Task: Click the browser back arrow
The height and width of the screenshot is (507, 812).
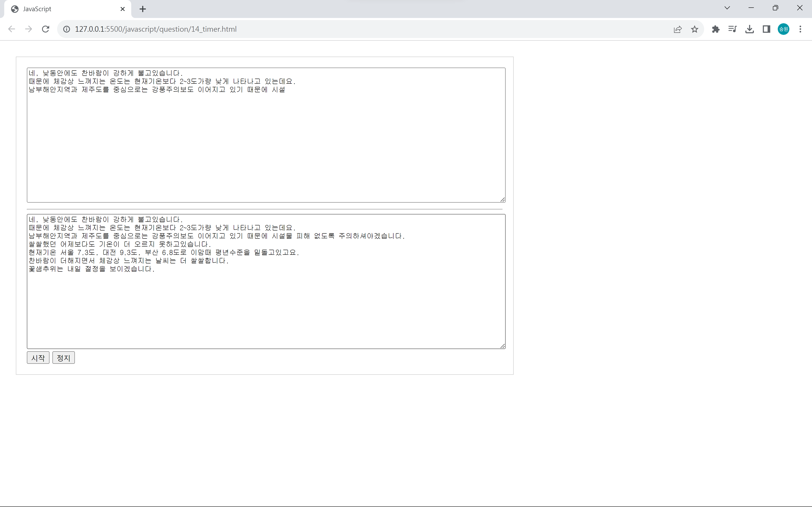Action: point(12,29)
